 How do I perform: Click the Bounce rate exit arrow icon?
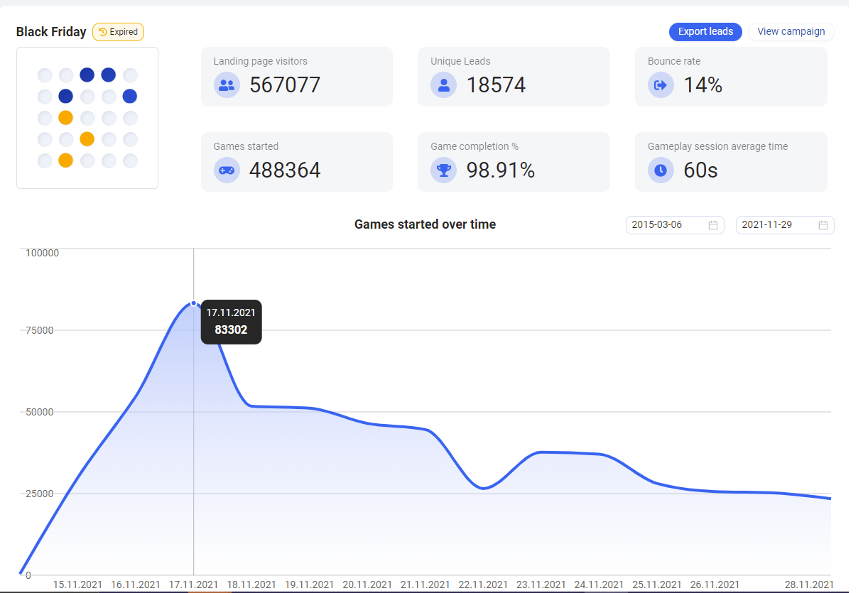[x=661, y=85]
